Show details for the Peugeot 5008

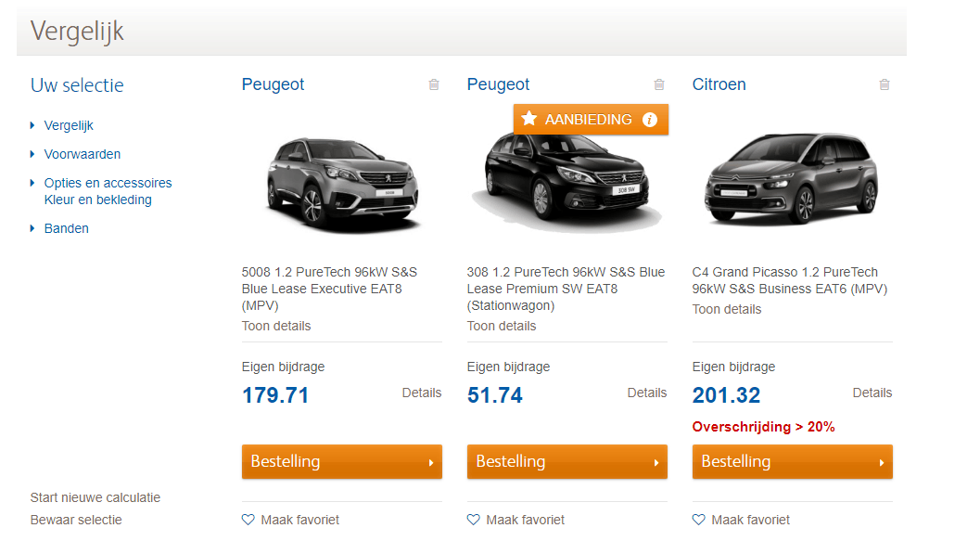tap(276, 326)
